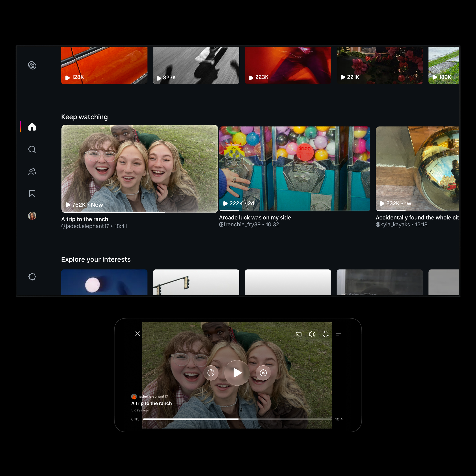
Task: Open the Home sidebar icon
Action: pos(32,127)
